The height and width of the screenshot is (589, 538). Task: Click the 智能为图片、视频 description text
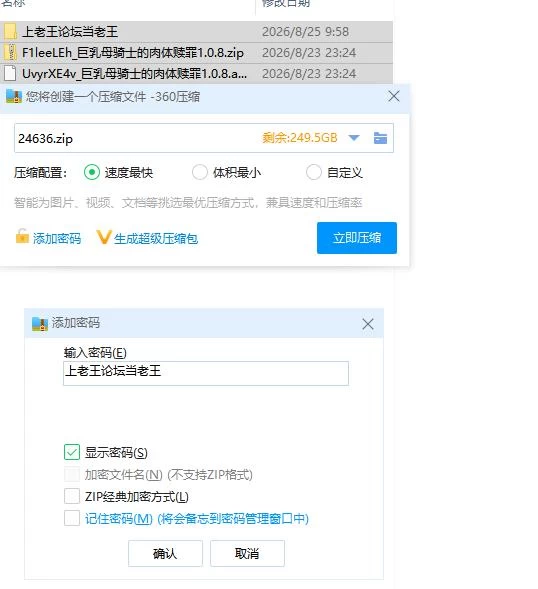(x=188, y=202)
